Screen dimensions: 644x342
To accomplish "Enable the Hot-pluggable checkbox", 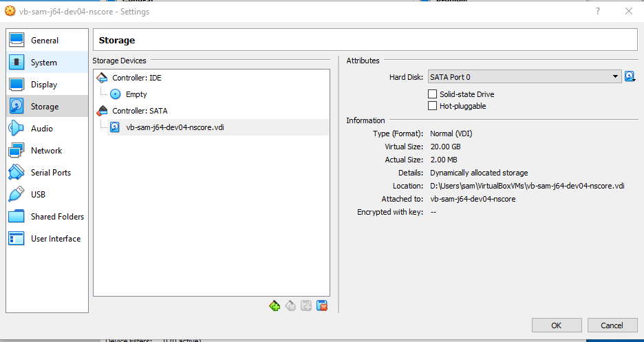I will coord(432,106).
